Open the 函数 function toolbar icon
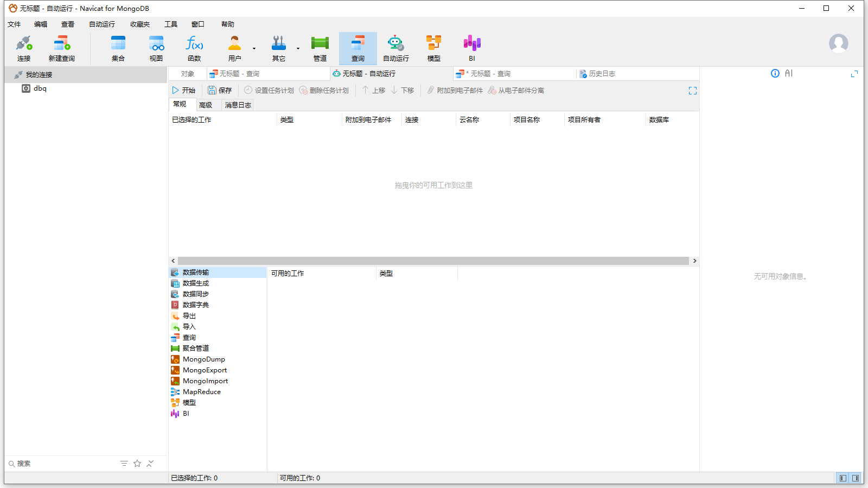 [194, 48]
